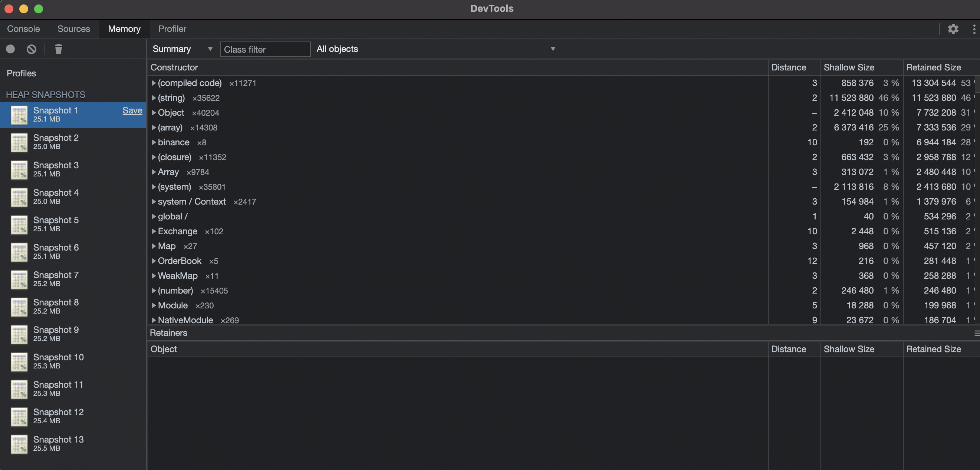
Task: Expand the Object constructor entry
Action: (x=154, y=113)
